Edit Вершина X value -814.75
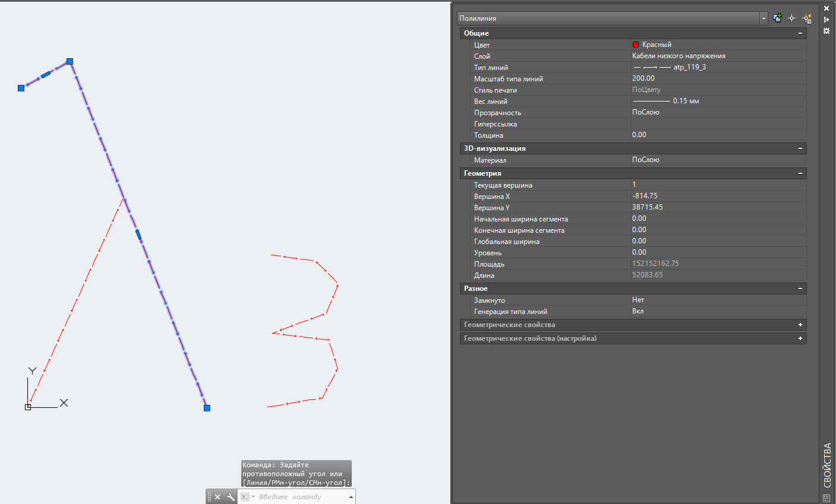Screen dimensions: 836x504 pos(645,196)
